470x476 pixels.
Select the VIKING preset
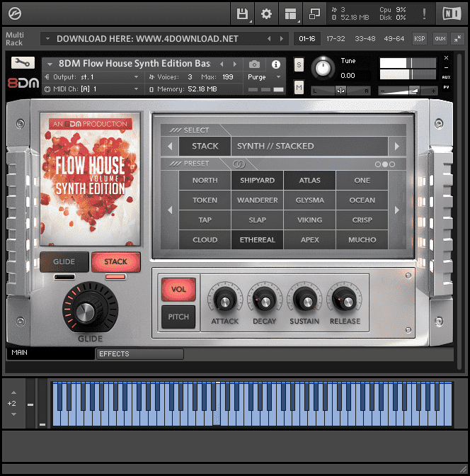309,220
